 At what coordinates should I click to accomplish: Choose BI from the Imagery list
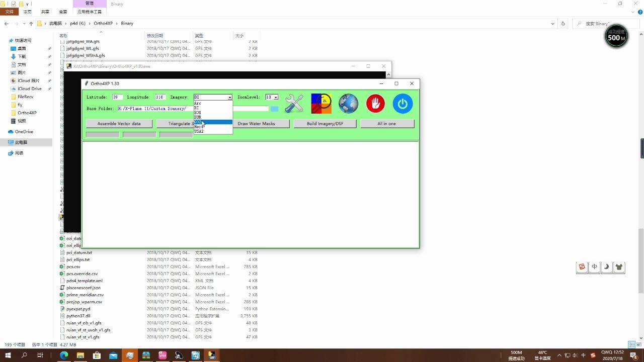coord(213,108)
